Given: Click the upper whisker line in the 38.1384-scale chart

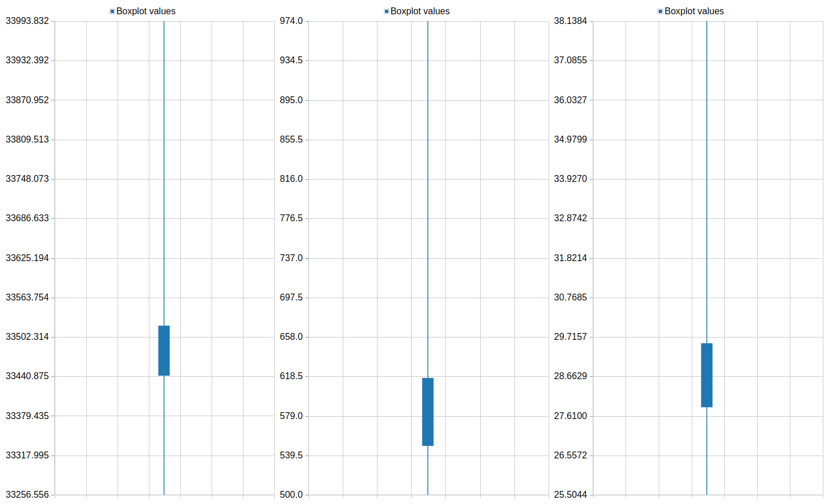Looking at the screenshot, I should (707, 182).
